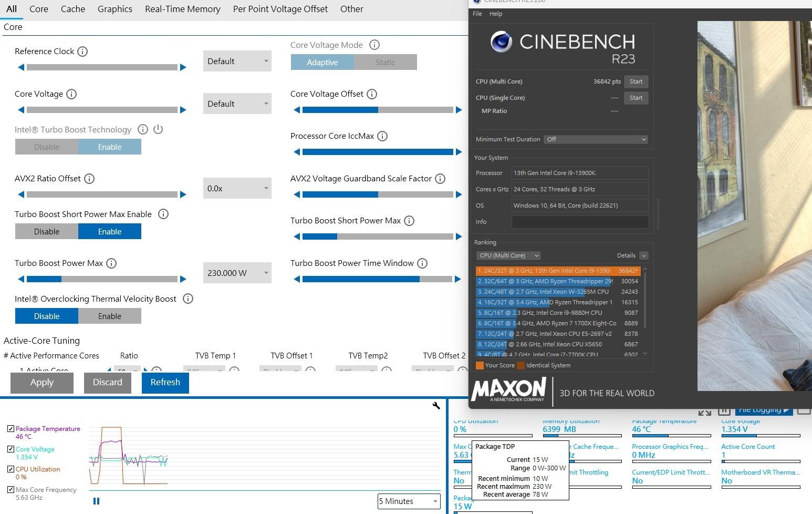
Task: Uncheck the Package Temperature checkbox
Action: [11, 429]
